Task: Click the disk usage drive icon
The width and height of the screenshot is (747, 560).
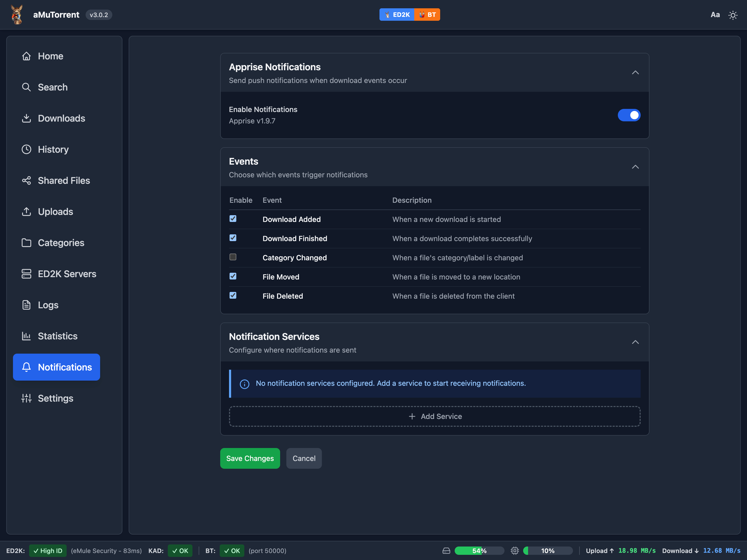Action: click(446, 551)
